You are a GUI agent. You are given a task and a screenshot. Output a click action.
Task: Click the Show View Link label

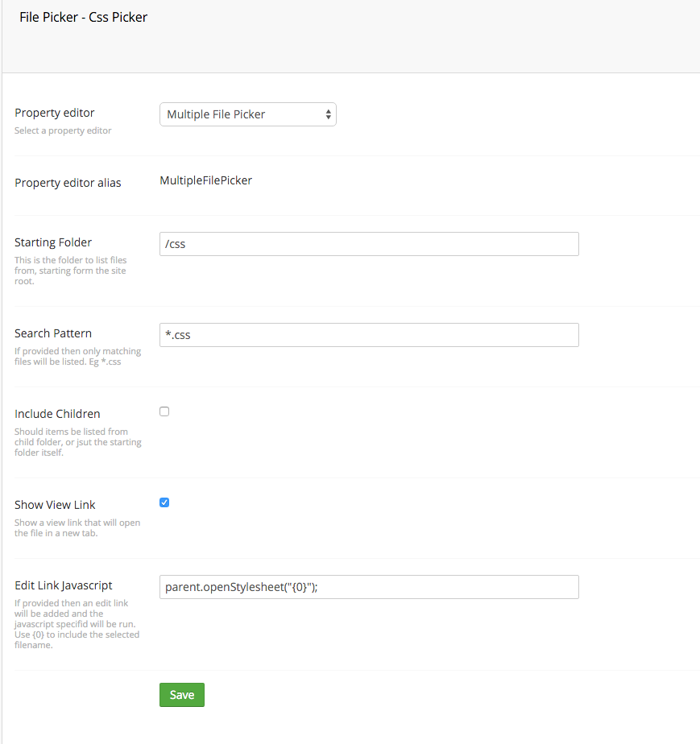(x=55, y=505)
